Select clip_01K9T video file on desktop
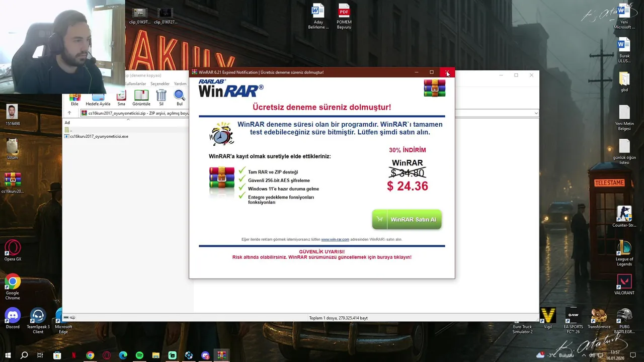The image size is (644, 362). pyautogui.click(x=139, y=16)
